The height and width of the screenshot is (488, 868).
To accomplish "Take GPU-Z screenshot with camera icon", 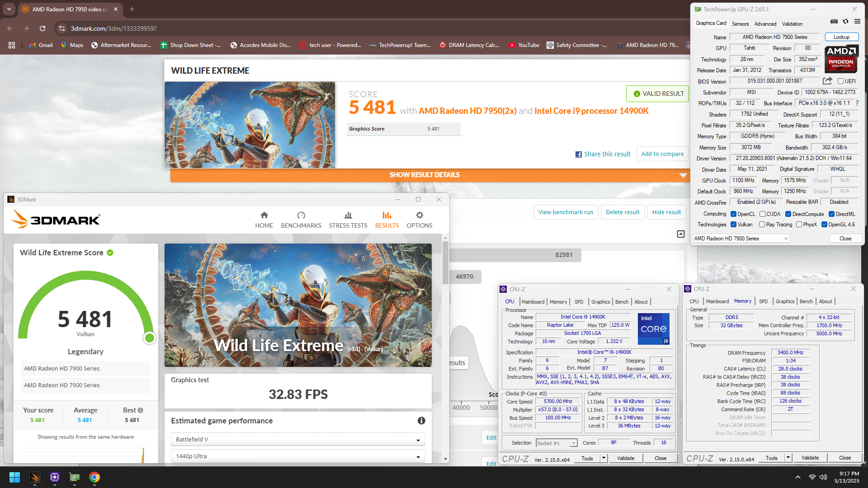I will (834, 21).
